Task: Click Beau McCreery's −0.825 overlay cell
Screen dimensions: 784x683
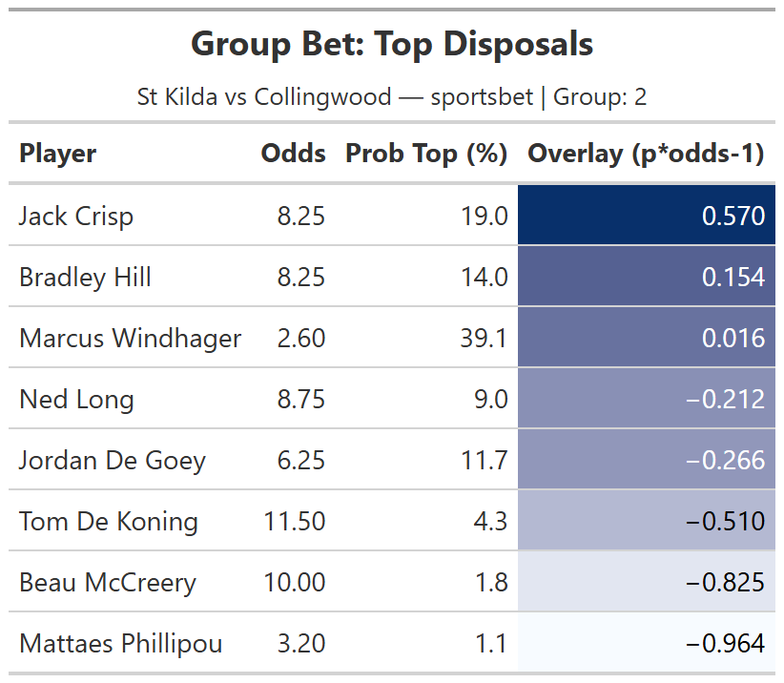Action: click(646, 582)
